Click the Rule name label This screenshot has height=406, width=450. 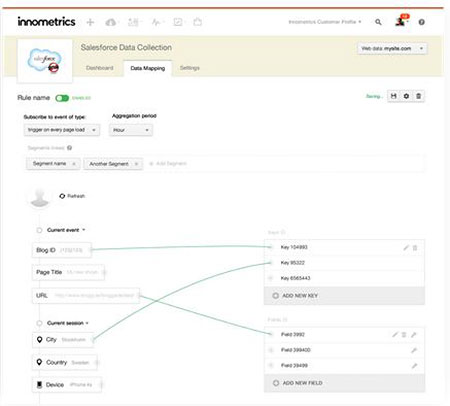click(x=34, y=98)
